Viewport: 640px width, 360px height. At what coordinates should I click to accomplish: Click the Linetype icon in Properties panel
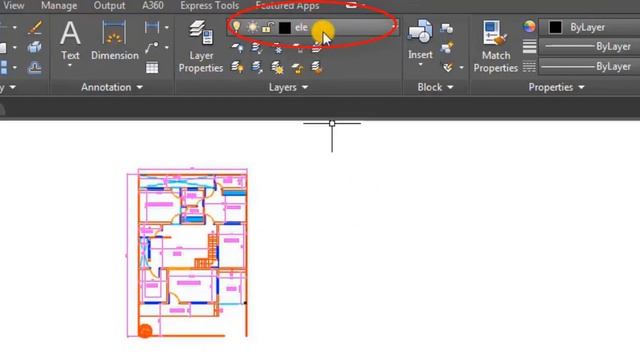tap(529, 67)
